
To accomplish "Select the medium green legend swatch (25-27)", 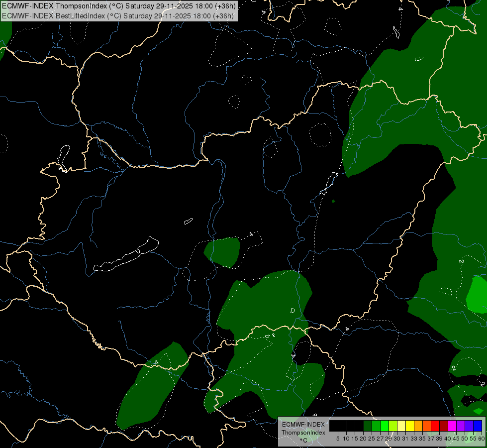I will (376, 426).
